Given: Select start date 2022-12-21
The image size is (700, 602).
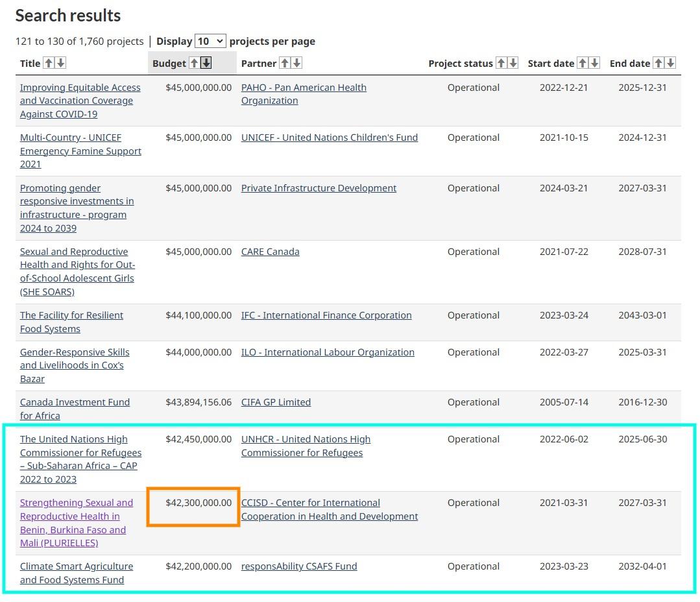Looking at the screenshot, I should click(x=564, y=88).
